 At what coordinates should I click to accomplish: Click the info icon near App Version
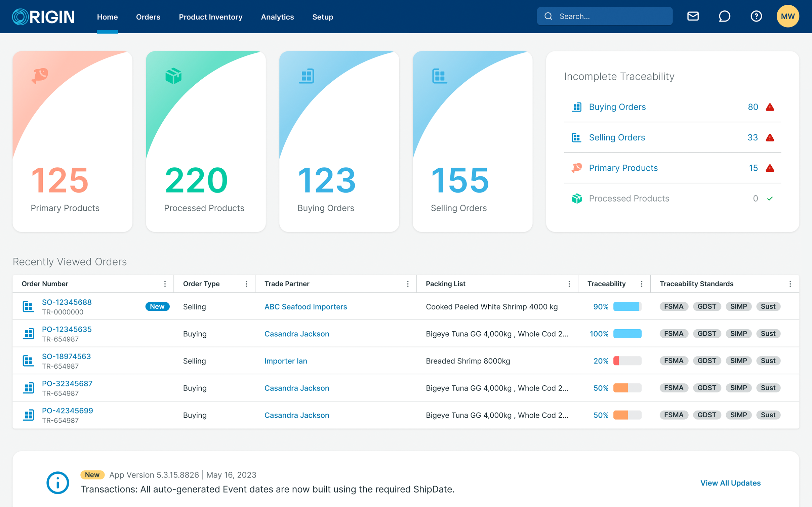[x=57, y=482]
